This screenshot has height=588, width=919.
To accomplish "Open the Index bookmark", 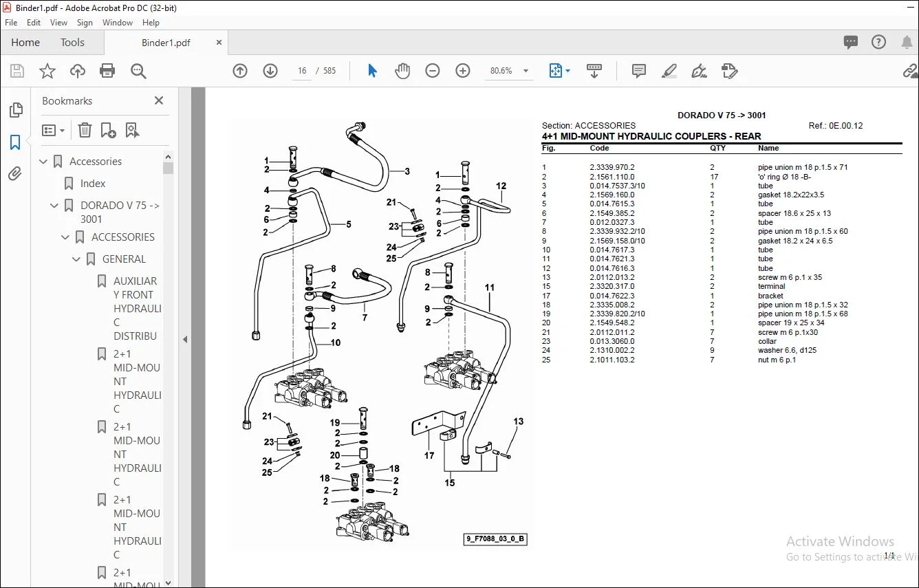I will [x=93, y=184].
